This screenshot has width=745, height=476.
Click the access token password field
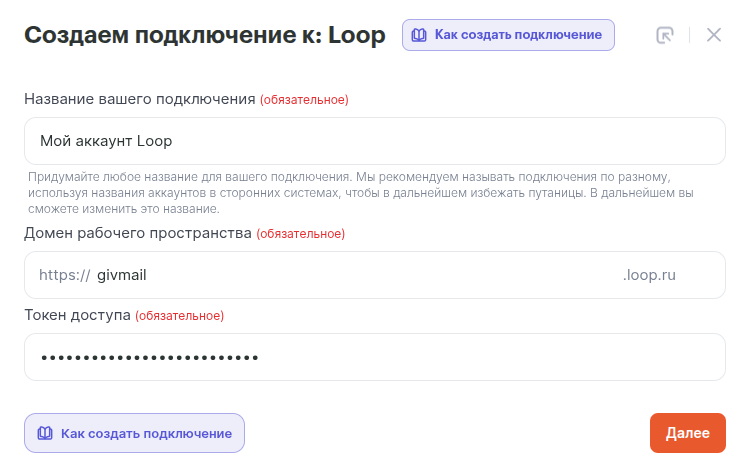pos(375,357)
